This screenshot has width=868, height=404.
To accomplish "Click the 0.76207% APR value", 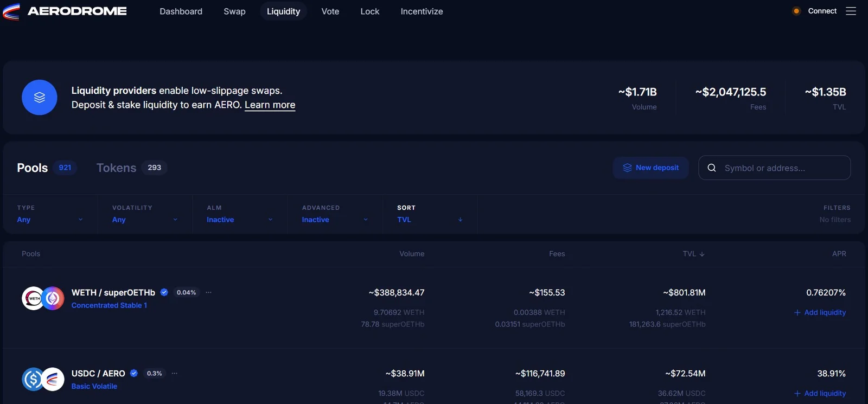I will click(x=826, y=292).
